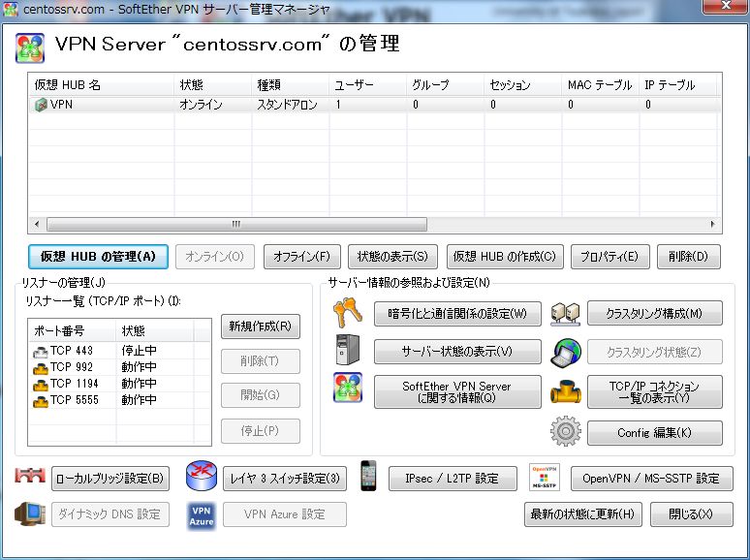This screenshot has height=560, width=750.
Task: Click the keys icon beside encryption settings
Action: 348,314
